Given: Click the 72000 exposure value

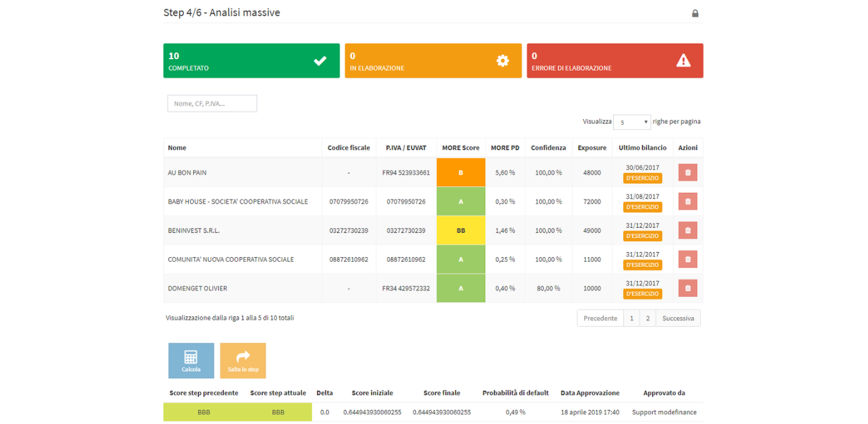Looking at the screenshot, I should point(592,202).
